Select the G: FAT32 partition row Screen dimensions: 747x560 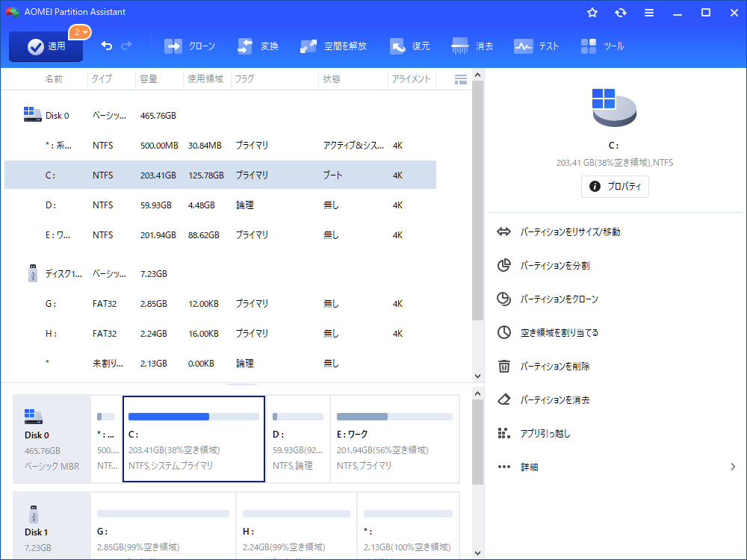[220, 304]
